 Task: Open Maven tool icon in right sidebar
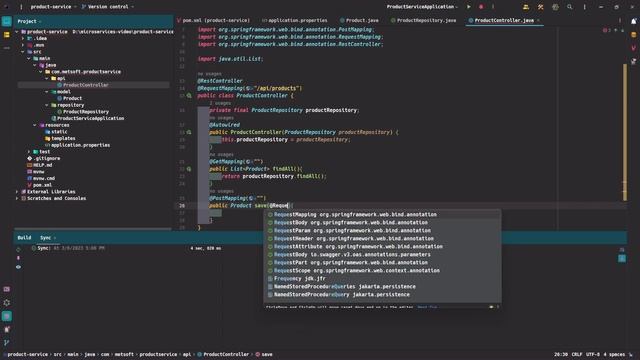(633, 48)
